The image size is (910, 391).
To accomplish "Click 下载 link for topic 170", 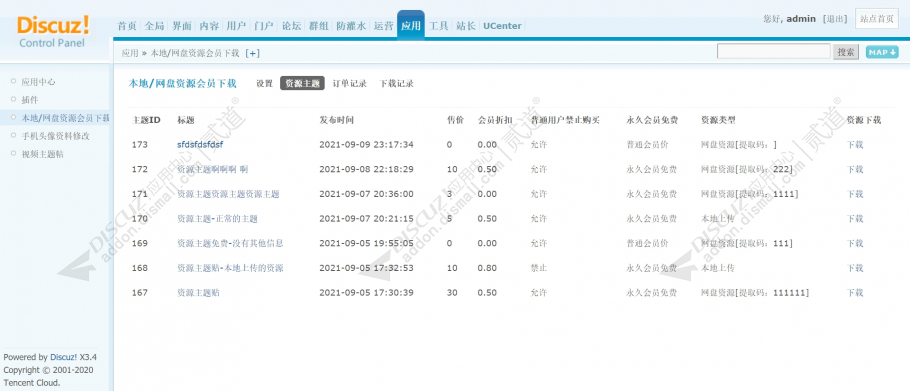I will [855, 219].
